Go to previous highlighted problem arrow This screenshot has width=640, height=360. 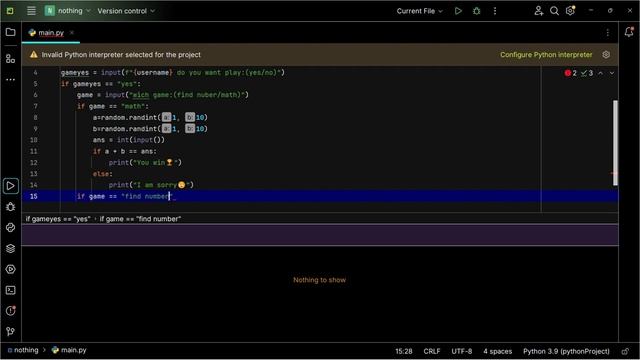tap(600, 73)
